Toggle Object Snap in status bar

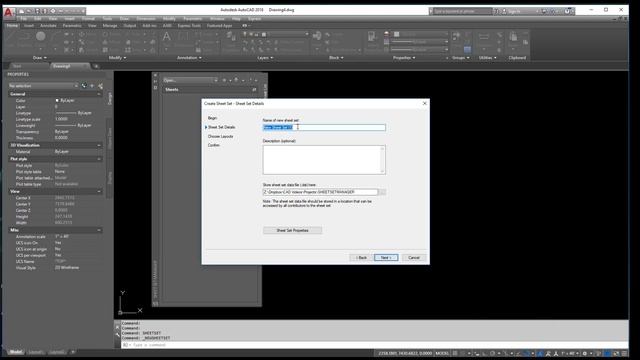527,353
